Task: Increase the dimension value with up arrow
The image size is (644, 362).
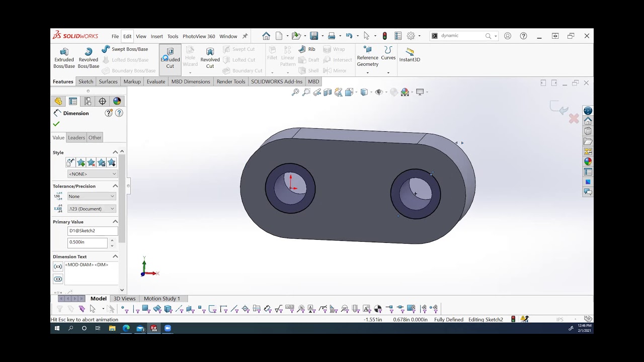Action: (112, 240)
